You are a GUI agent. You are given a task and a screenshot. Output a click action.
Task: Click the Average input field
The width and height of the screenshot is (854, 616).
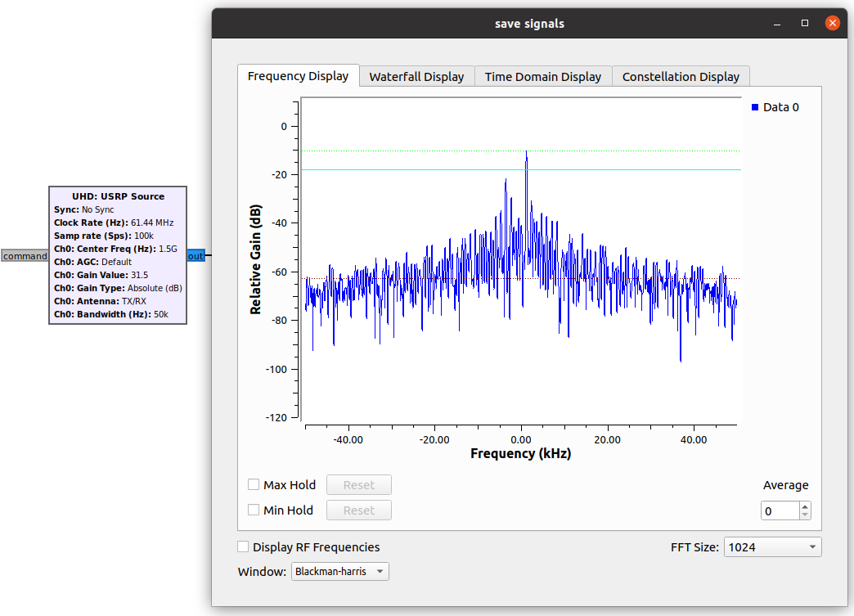[x=780, y=511]
